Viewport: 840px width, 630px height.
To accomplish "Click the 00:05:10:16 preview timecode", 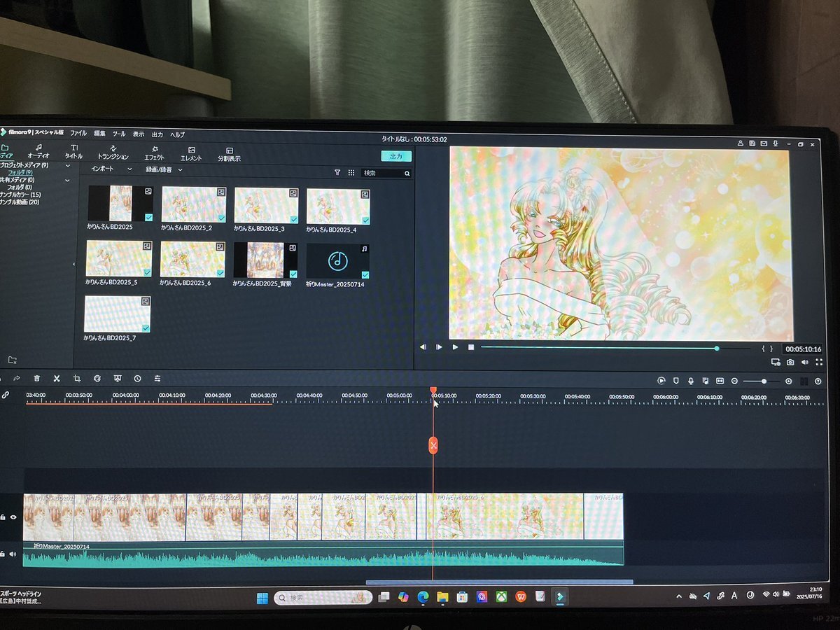I will 803,349.
